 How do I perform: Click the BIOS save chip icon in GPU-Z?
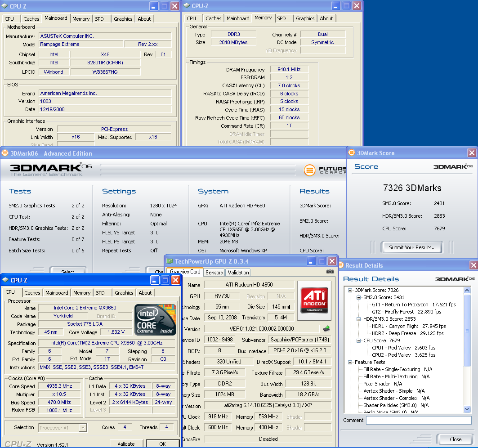coord(326,328)
